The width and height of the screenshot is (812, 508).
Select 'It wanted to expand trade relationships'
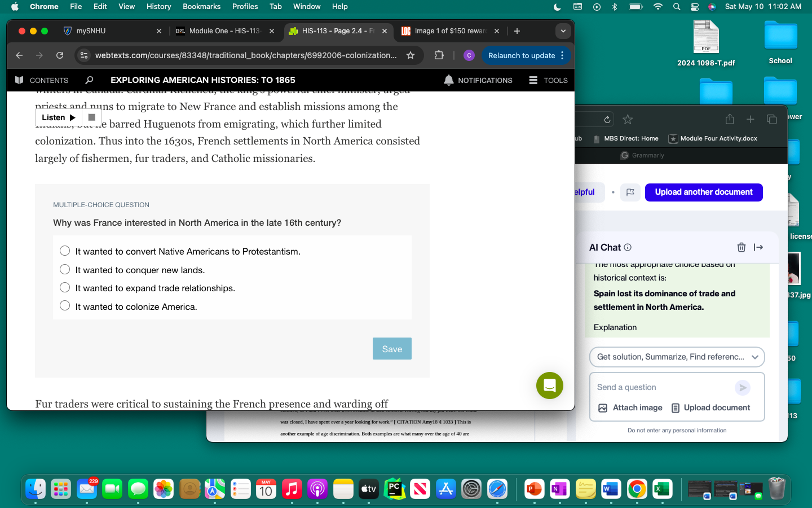click(x=65, y=288)
